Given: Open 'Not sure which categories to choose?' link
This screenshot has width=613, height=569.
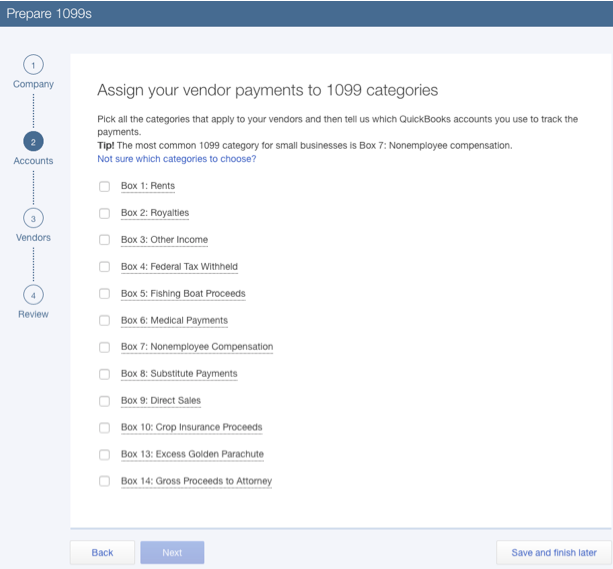Looking at the screenshot, I should coord(176,159).
